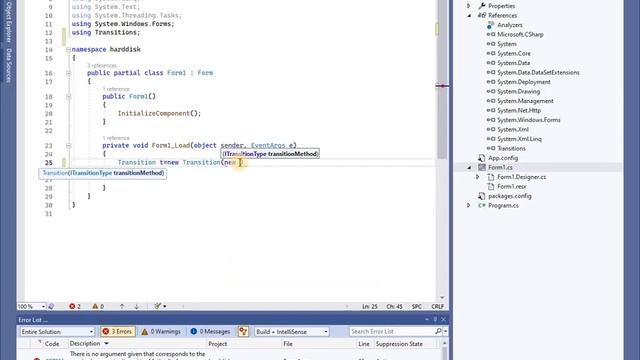This screenshot has height=360, width=640.
Task: Open the Build + IntelliSense dropdown
Action: 291,332
